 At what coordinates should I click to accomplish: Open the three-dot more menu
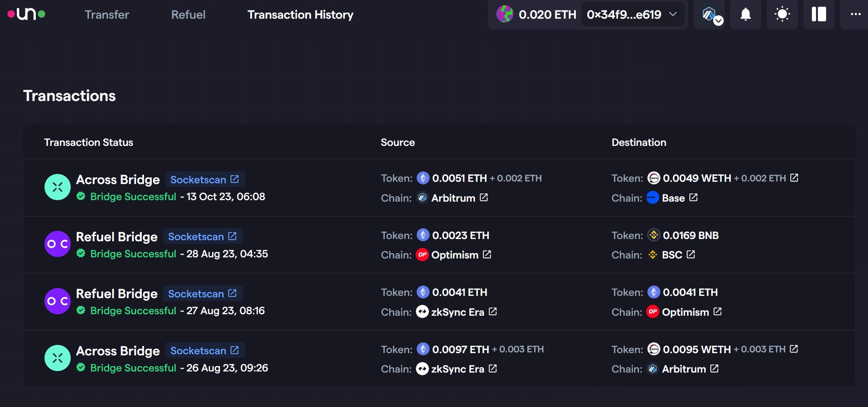tap(855, 15)
